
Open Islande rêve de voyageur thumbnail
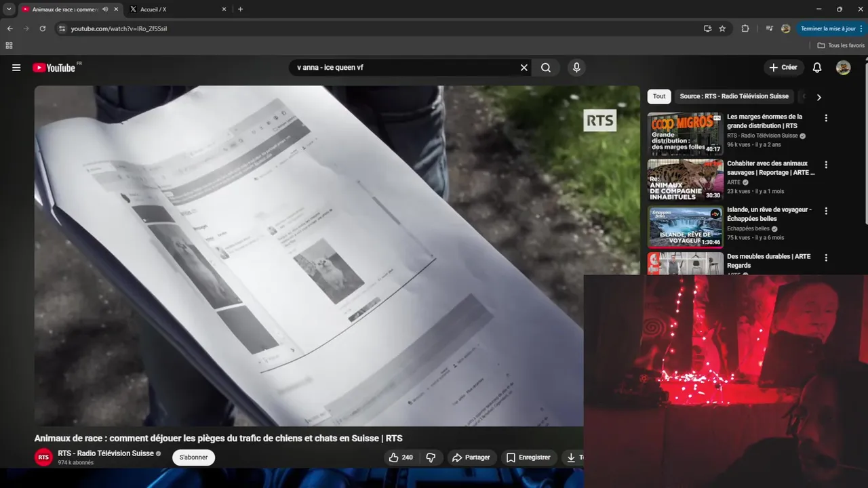pyautogui.click(x=685, y=227)
